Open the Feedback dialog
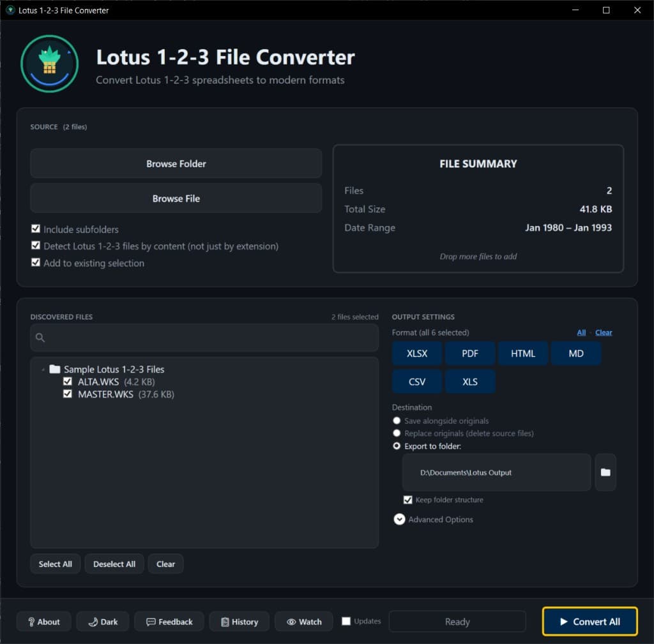 pos(169,622)
